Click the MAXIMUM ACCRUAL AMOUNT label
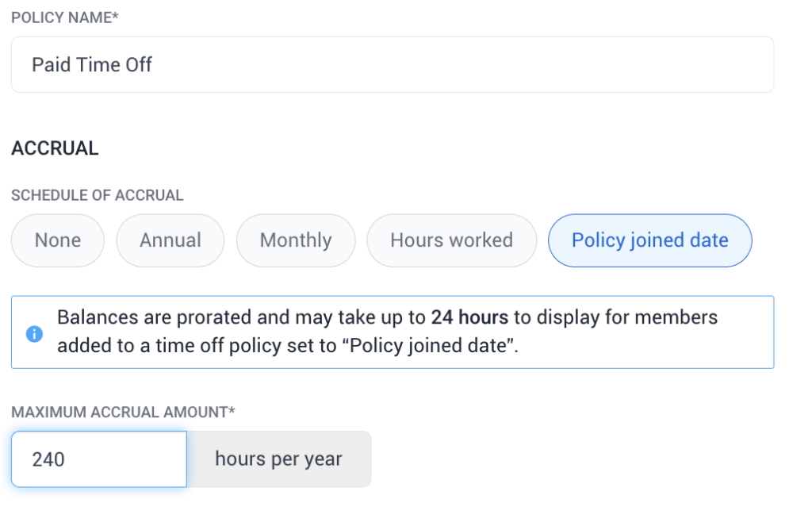Image resolution: width=812 pixels, height=522 pixels. 121,412
